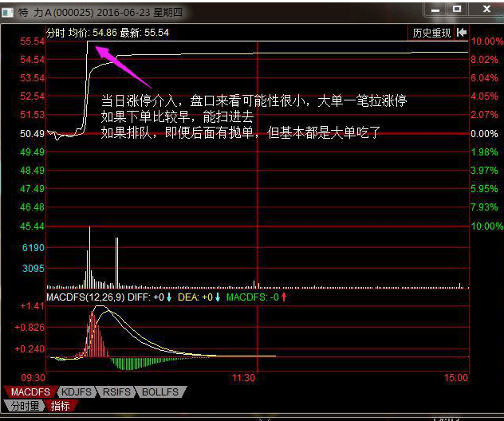The width and height of the screenshot is (504, 421).
Task: Click the window icon in title bar
Action: click(x=8, y=13)
